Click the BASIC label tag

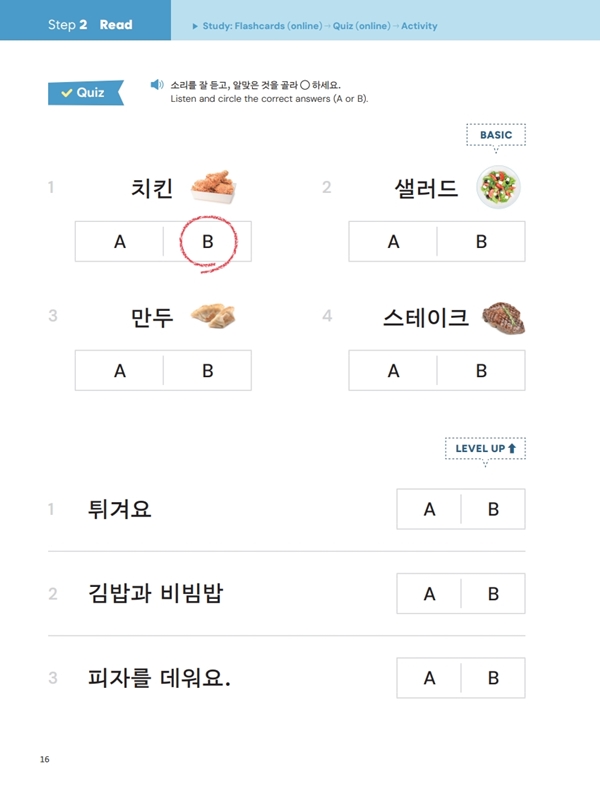coord(495,135)
